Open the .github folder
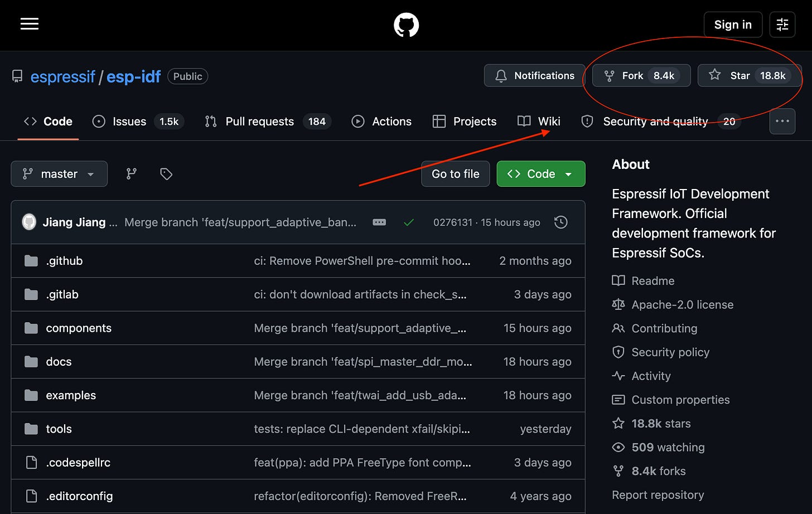Image resolution: width=812 pixels, height=514 pixels. click(64, 261)
